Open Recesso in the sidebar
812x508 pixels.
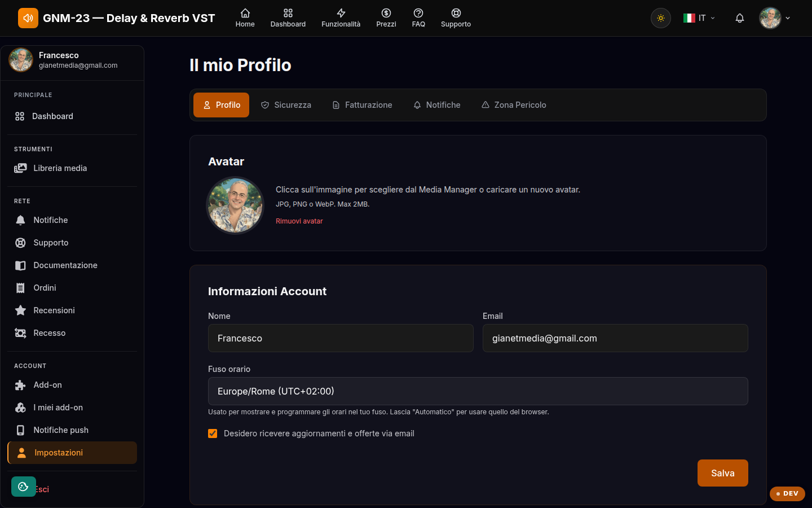click(72, 333)
